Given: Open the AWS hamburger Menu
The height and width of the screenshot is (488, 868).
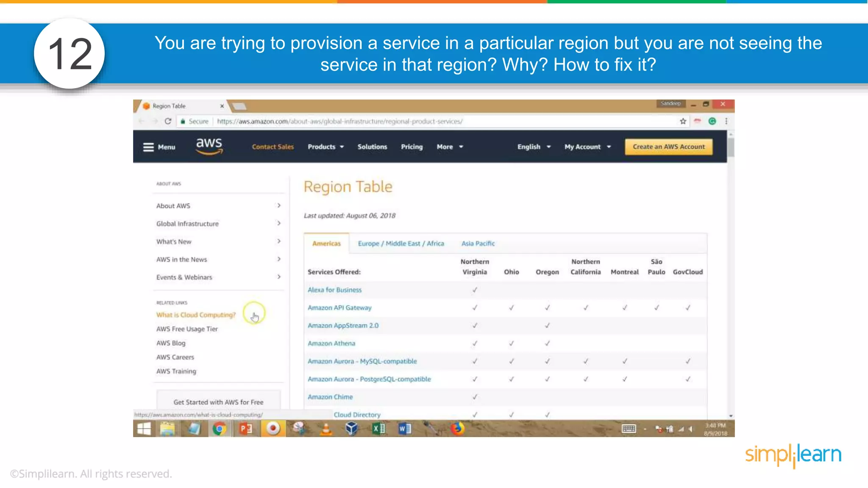Looking at the screenshot, I should tap(159, 147).
